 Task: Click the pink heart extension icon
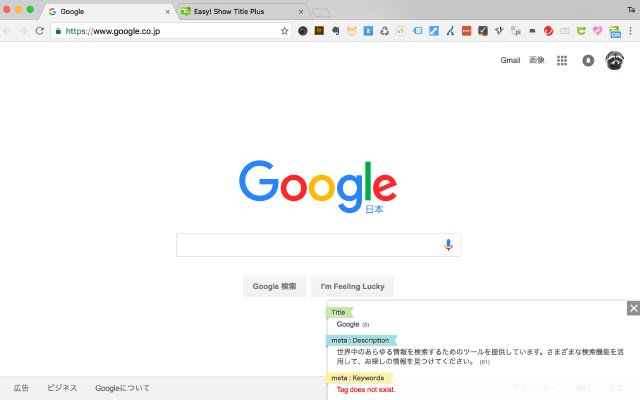coord(598,31)
